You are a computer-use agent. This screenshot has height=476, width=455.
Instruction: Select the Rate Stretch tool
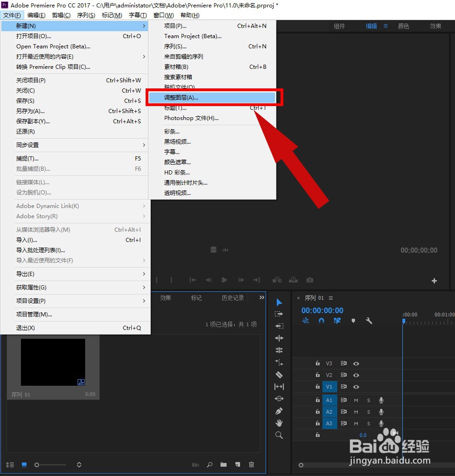279,362
